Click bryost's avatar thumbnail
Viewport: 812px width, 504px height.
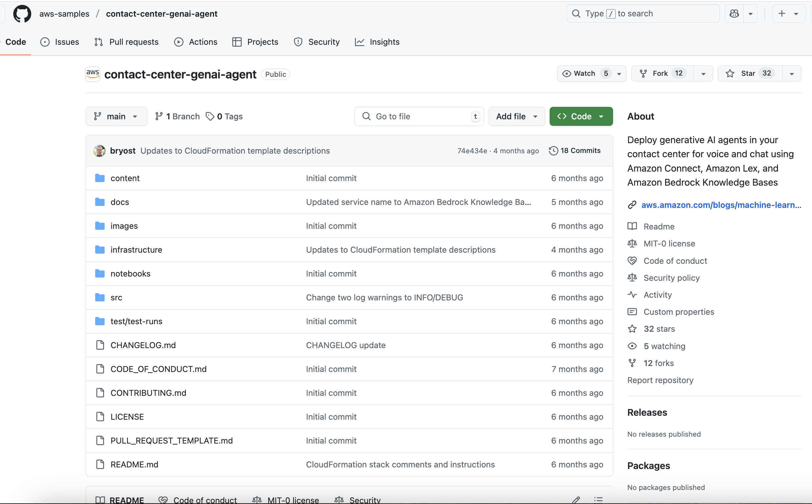pyautogui.click(x=99, y=151)
